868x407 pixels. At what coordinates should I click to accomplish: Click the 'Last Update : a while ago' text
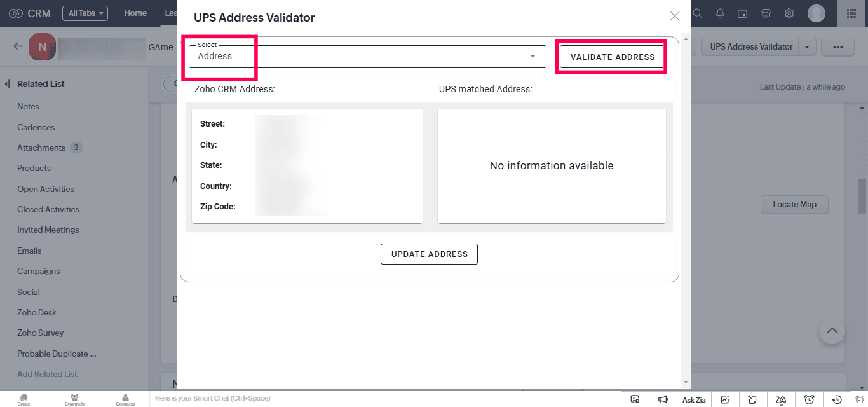pos(802,87)
